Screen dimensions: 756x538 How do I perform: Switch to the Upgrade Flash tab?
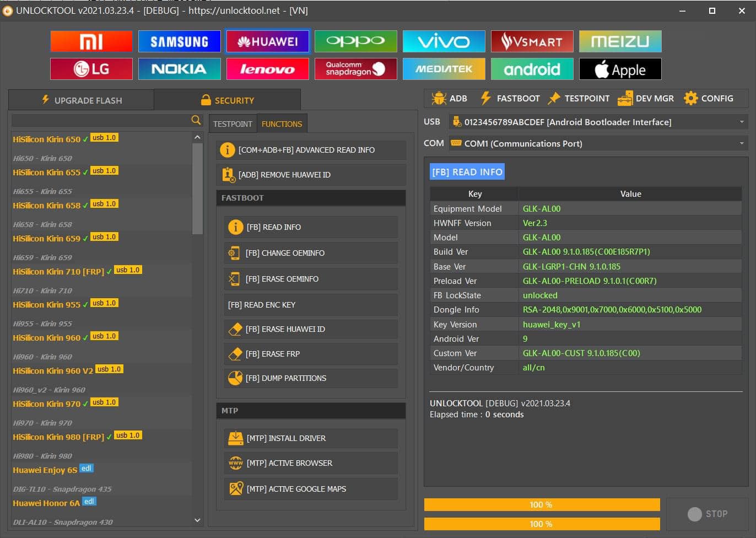click(82, 100)
